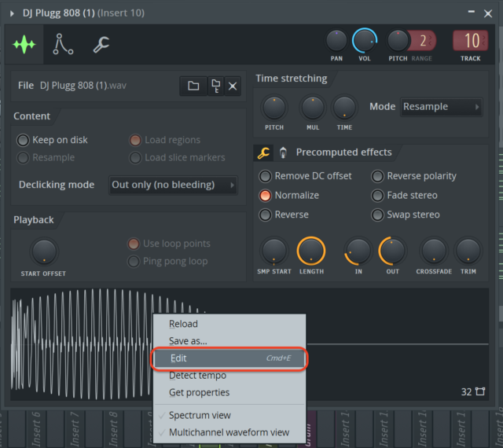Select Detect tempo in the context menu
The width and height of the screenshot is (503, 448).
pos(197,376)
